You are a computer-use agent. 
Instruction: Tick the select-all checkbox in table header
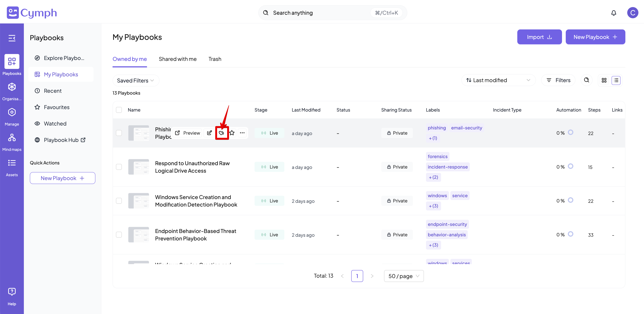[x=119, y=110]
